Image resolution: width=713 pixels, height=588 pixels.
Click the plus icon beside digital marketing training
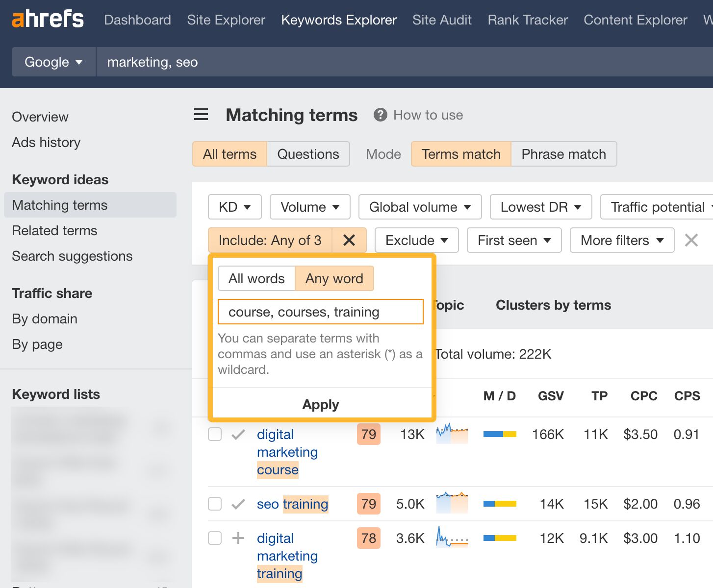click(238, 538)
